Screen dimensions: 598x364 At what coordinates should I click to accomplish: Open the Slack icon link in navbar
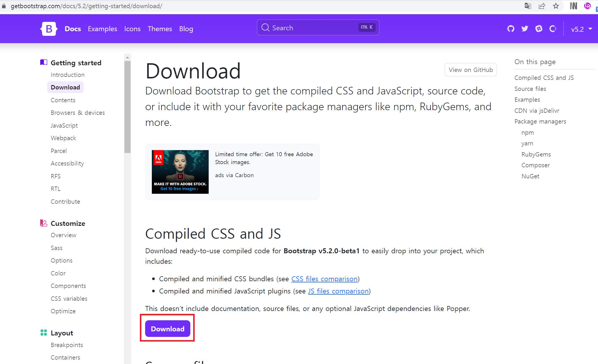[x=539, y=29]
